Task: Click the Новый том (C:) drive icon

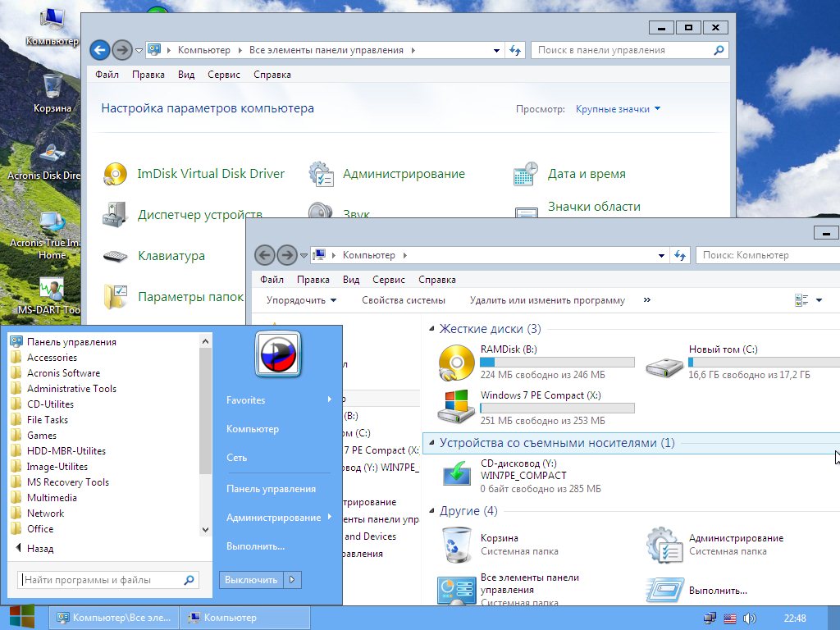Action: (x=664, y=362)
